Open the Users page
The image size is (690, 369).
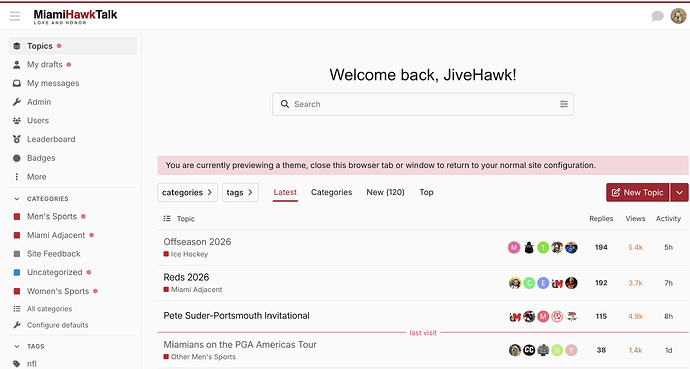pyautogui.click(x=73, y=121)
